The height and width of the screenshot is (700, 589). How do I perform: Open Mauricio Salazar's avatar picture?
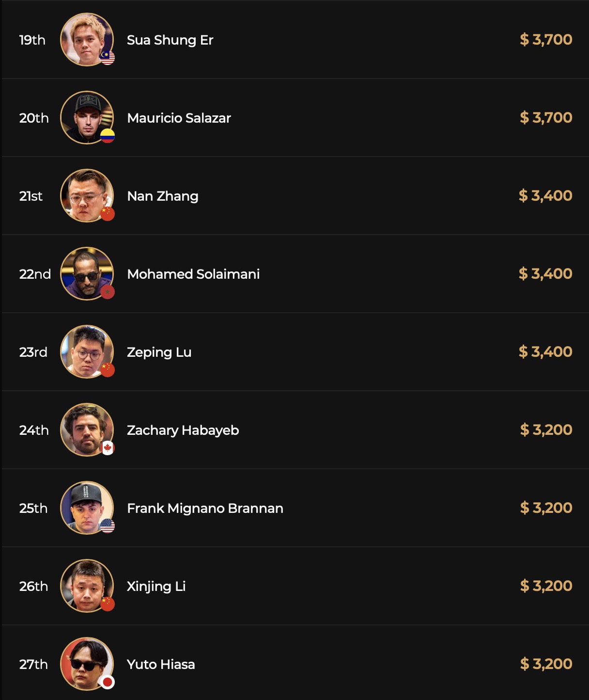point(86,117)
